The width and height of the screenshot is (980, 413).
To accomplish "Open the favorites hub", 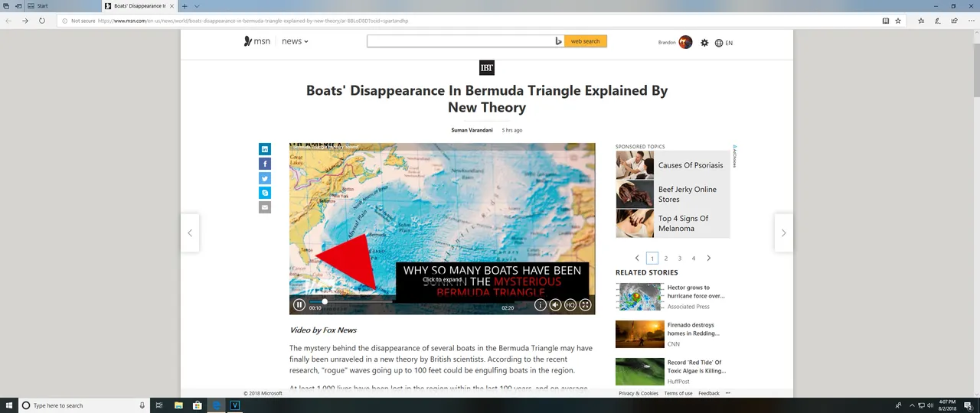I will coord(921,21).
